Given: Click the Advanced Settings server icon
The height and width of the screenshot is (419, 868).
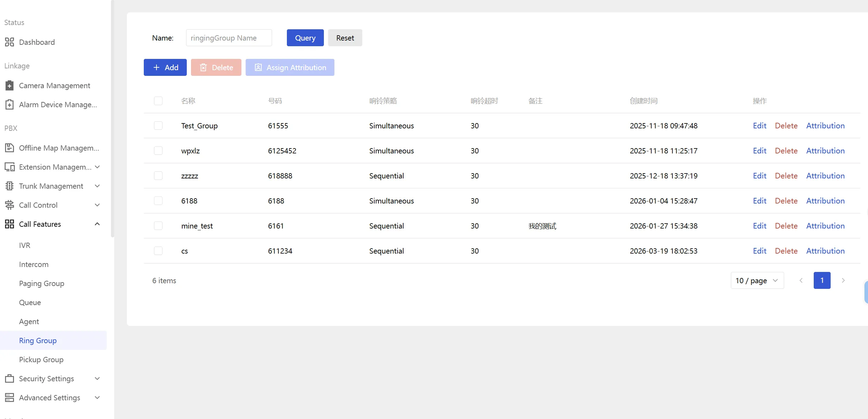Looking at the screenshot, I should pyautogui.click(x=10, y=398).
